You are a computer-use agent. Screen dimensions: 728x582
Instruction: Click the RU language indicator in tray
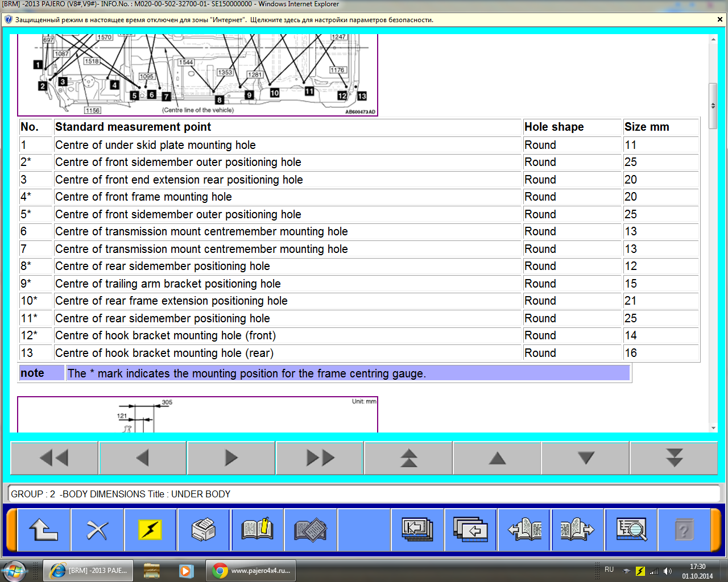[x=609, y=569]
